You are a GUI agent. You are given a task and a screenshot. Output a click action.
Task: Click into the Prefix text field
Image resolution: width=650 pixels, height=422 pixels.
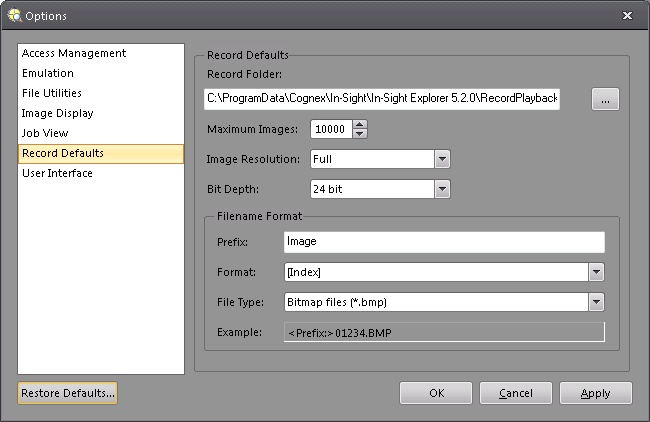[444, 242]
